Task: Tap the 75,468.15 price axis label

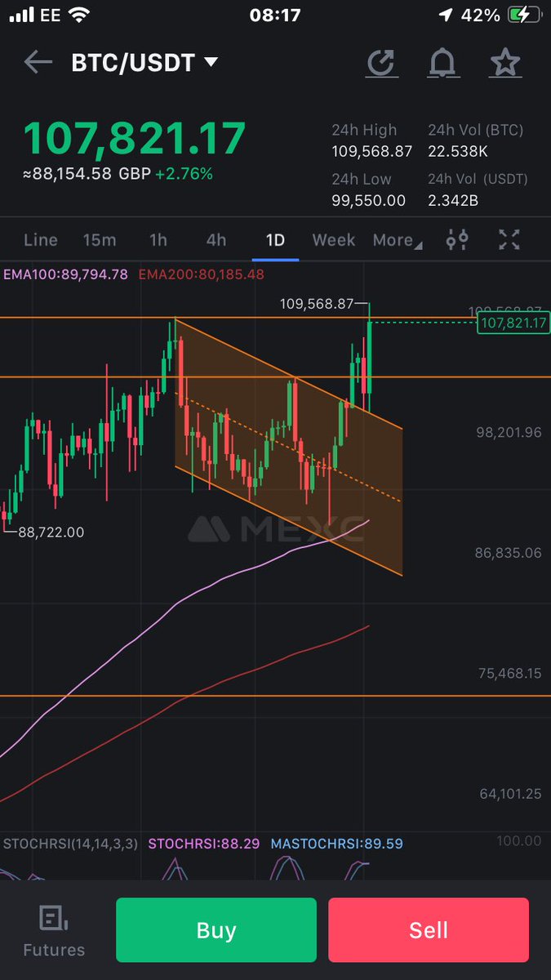Action: [x=509, y=674]
